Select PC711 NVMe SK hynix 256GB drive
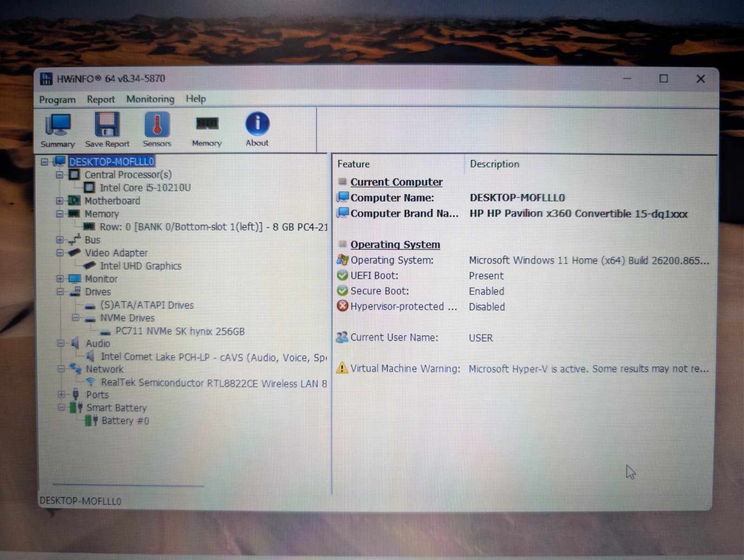The height and width of the screenshot is (560, 744). point(180,331)
